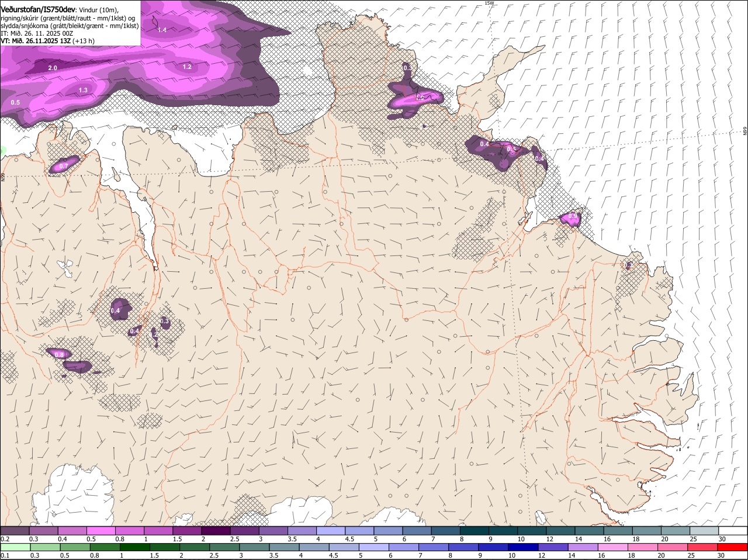The width and height of the screenshot is (748, 560).
Task: Pick the pale green rain swatch starting at 0.1
Action: point(15,548)
